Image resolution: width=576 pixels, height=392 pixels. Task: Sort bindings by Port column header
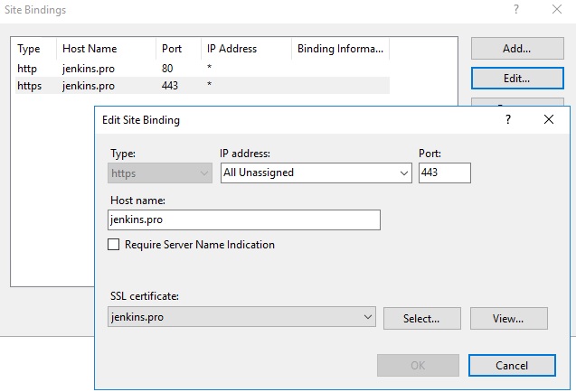175,49
